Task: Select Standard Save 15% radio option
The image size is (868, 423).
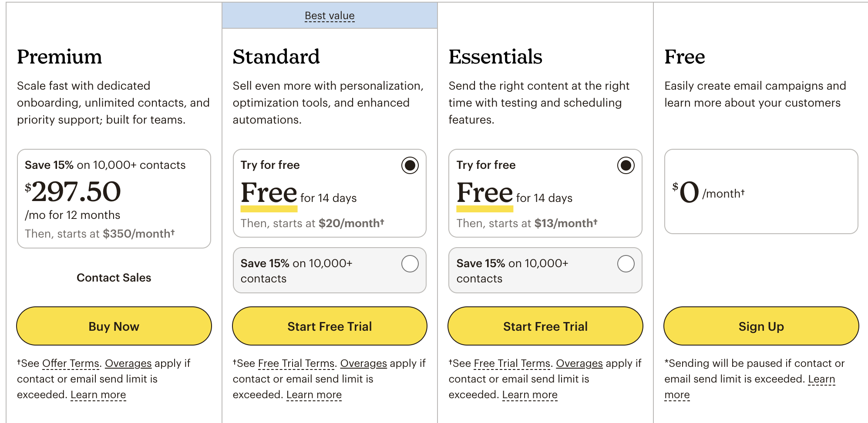Action: point(410,264)
